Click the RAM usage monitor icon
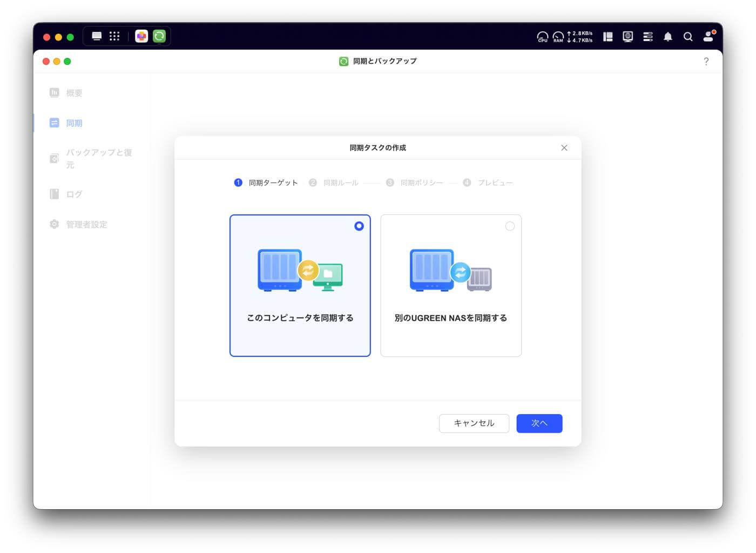756x553 pixels. pos(558,37)
